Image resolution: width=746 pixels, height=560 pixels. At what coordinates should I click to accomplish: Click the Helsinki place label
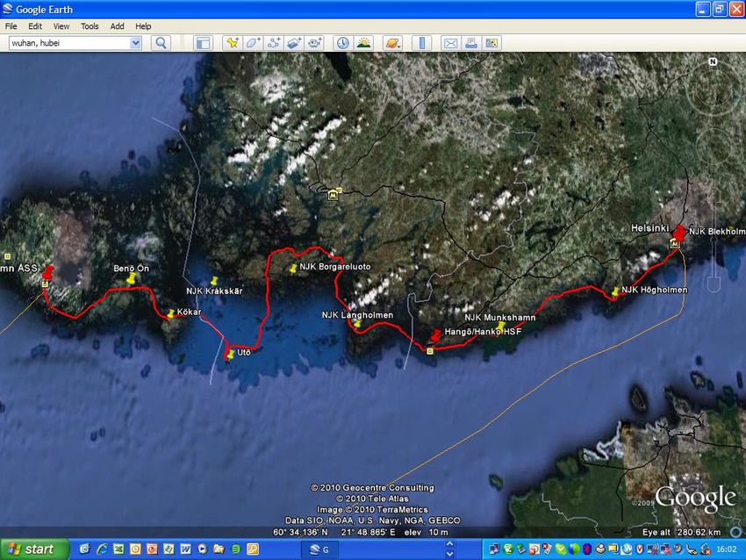coord(649,228)
